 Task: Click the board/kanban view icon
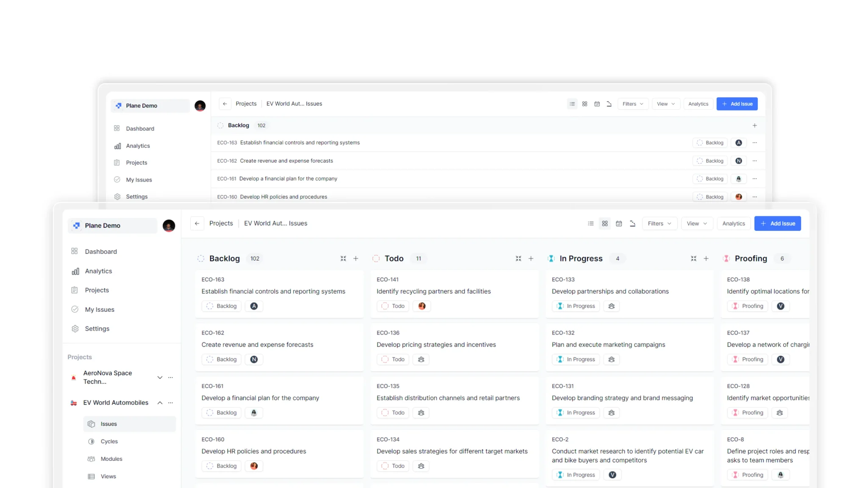pyautogui.click(x=604, y=223)
